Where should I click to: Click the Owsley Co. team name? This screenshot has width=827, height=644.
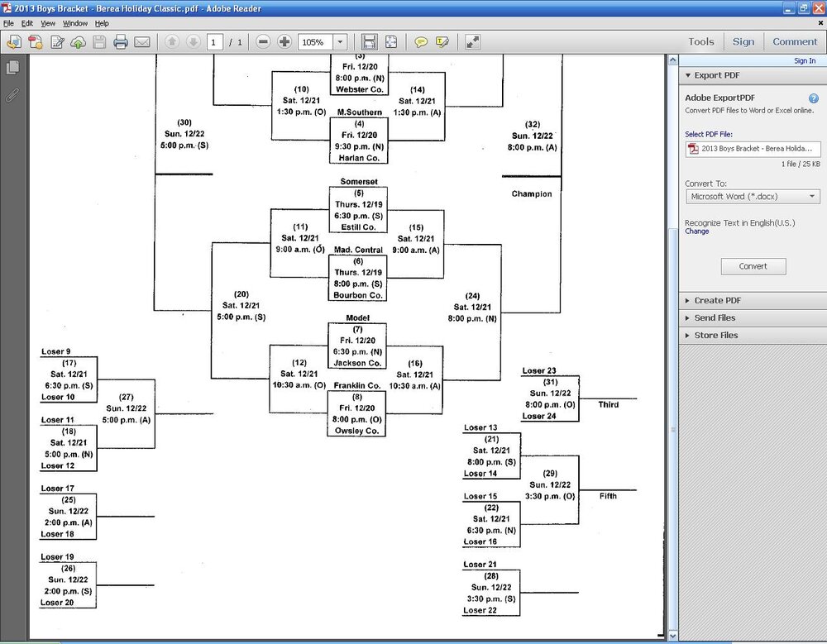[357, 431]
